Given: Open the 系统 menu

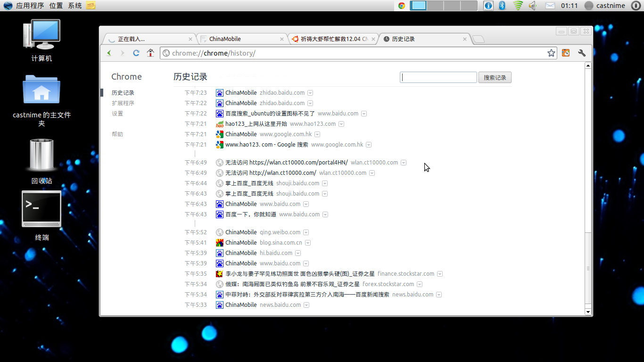Looking at the screenshot, I should [74, 6].
